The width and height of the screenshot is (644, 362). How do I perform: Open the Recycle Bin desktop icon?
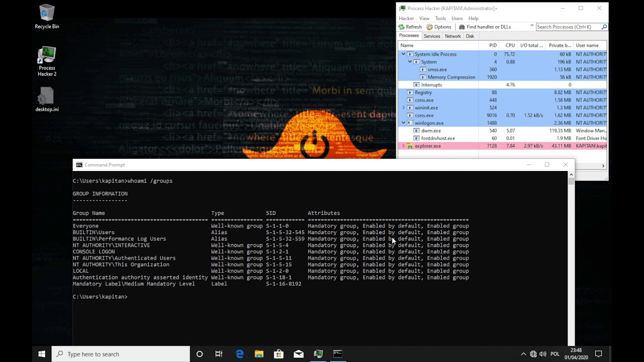click(47, 17)
